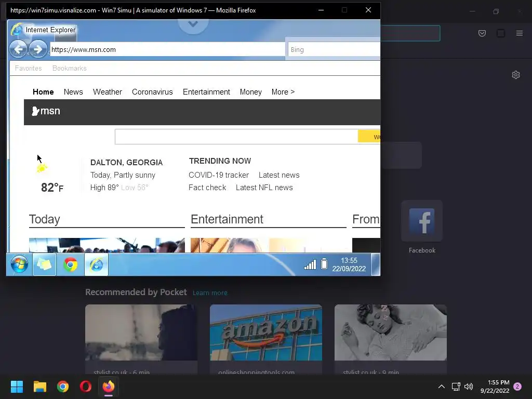
Task: Click the Firefox extensions icon beside Pocket
Action: (501, 33)
